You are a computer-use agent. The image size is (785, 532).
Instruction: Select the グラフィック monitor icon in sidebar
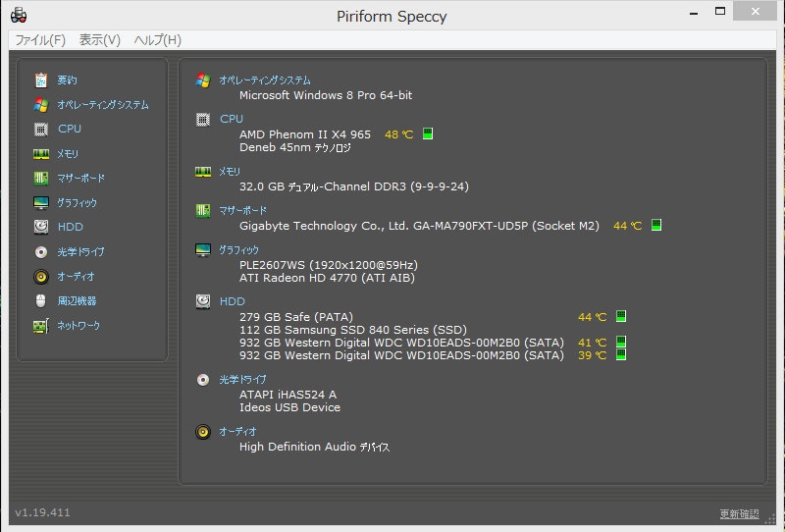coord(41,202)
